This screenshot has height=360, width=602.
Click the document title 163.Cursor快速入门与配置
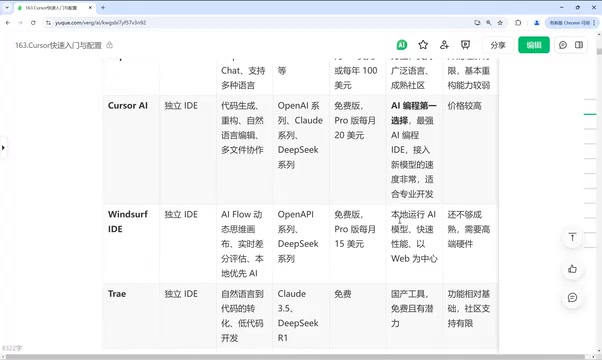pos(58,45)
